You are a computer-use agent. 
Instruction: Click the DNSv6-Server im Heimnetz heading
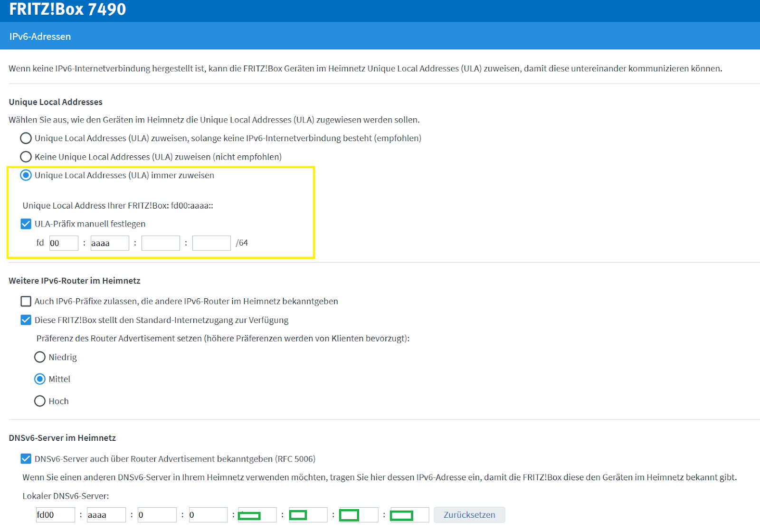point(62,438)
